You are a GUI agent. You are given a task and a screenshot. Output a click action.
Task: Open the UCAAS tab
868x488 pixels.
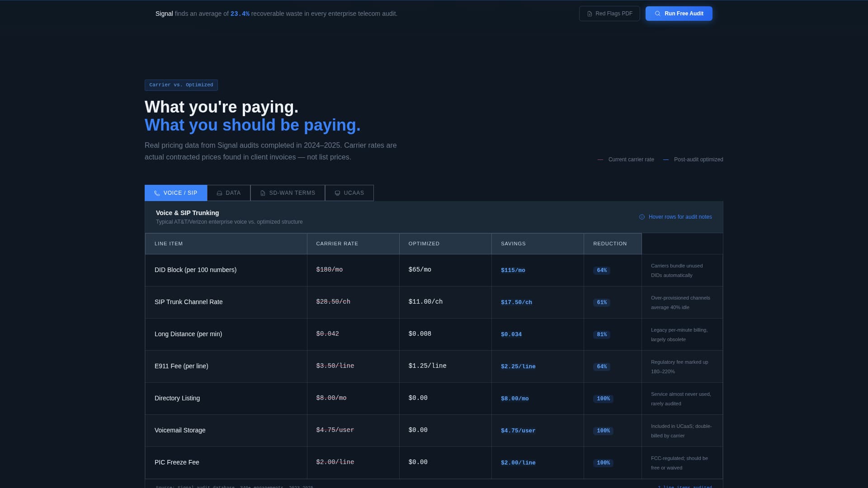point(349,192)
